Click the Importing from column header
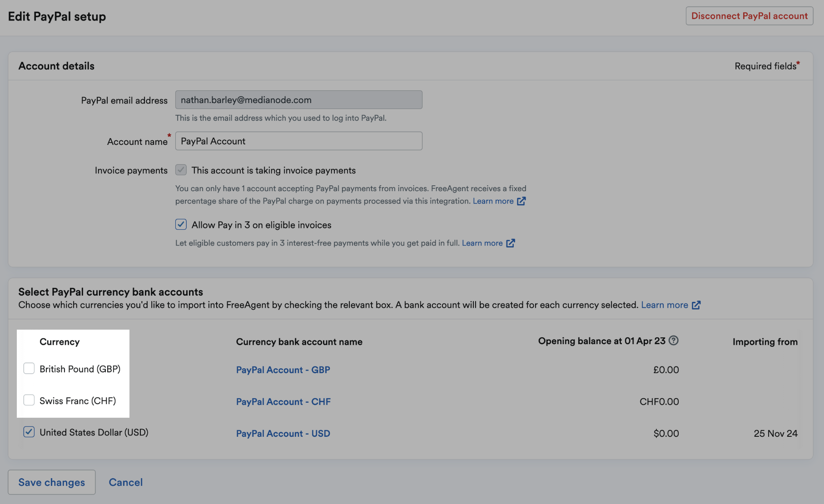 tap(765, 342)
